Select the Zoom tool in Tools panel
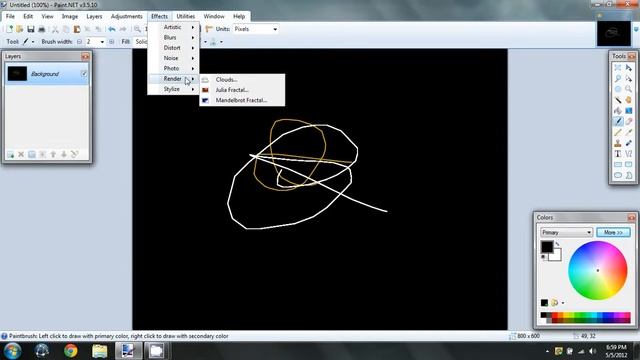This screenshot has height=360, width=640. (x=629, y=89)
